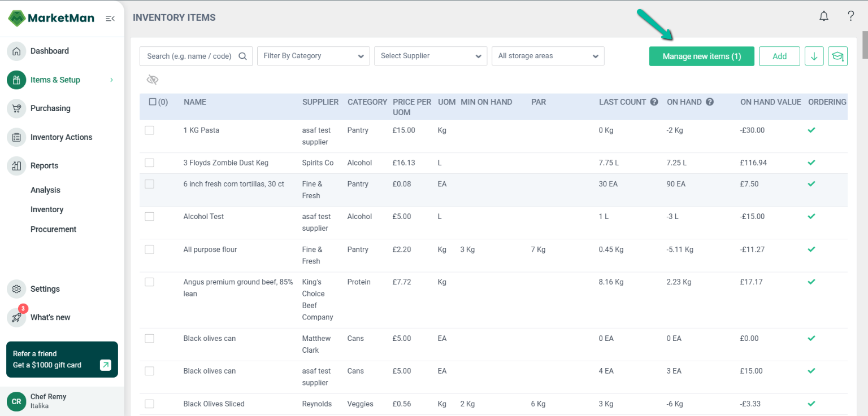Open Dashboard from the sidebar icon
The width and height of the screenshot is (868, 416).
point(16,51)
